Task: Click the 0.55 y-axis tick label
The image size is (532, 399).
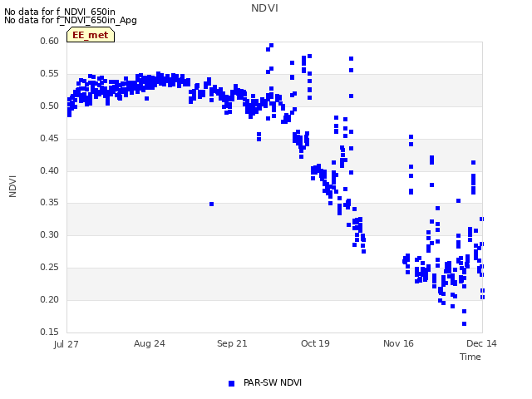Action: tap(50, 74)
